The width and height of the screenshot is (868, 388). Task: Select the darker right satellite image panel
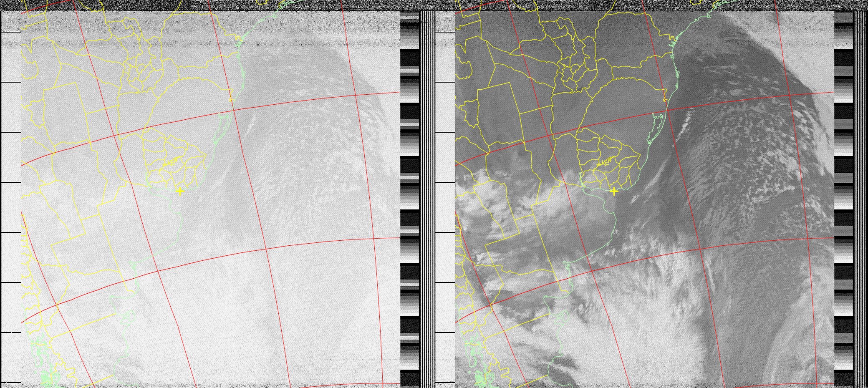[x=645, y=199]
